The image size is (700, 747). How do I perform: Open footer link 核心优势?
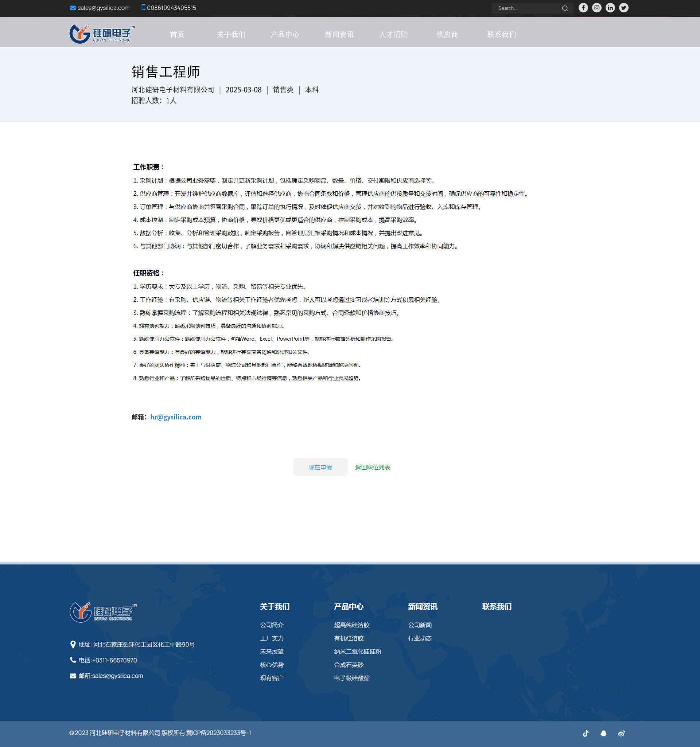(x=272, y=665)
